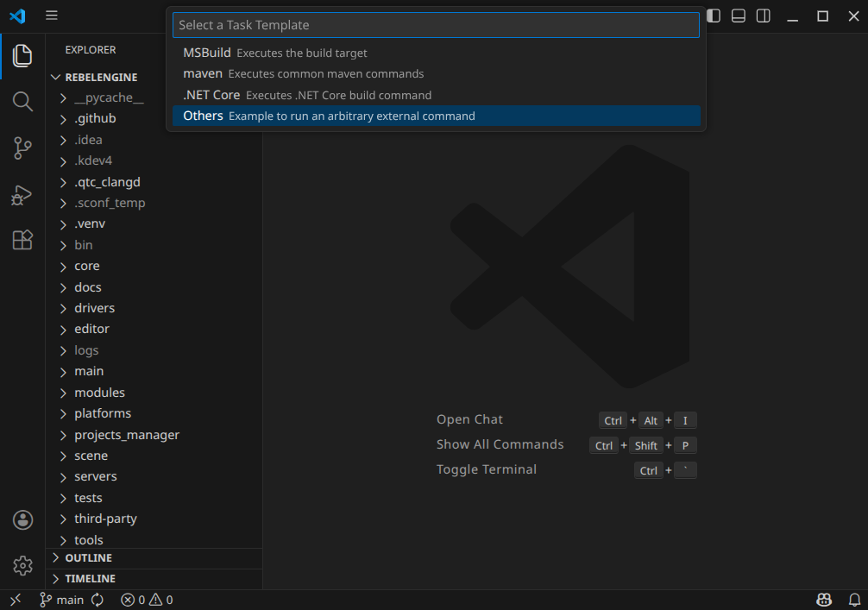Toggle the primary side bar layout icon

pyautogui.click(x=714, y=16)
